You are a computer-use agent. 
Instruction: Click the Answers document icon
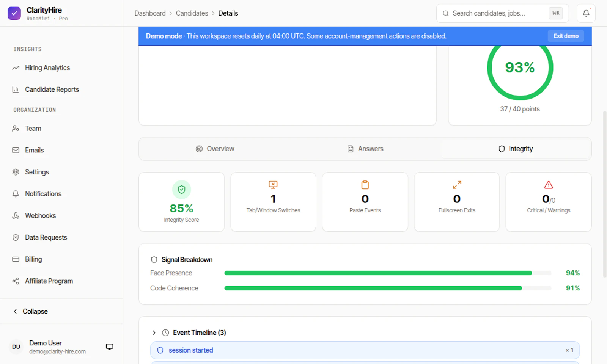click(351, 149)
